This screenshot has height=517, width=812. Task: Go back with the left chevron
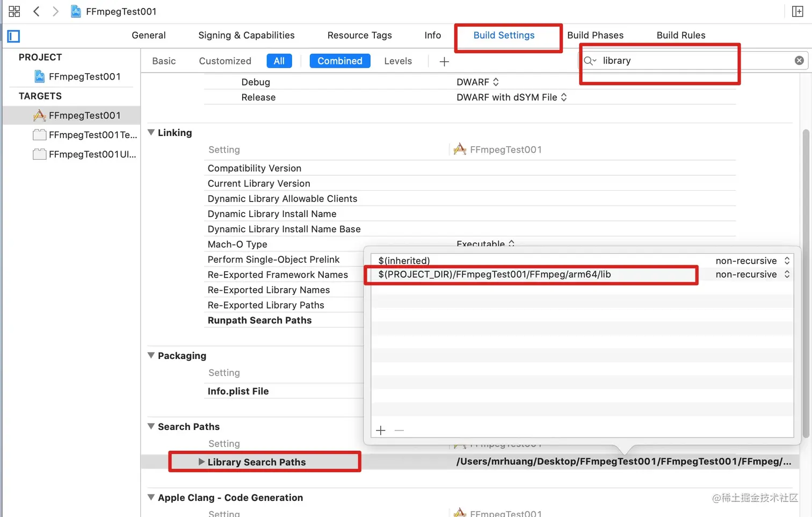(x=37, y=11)
